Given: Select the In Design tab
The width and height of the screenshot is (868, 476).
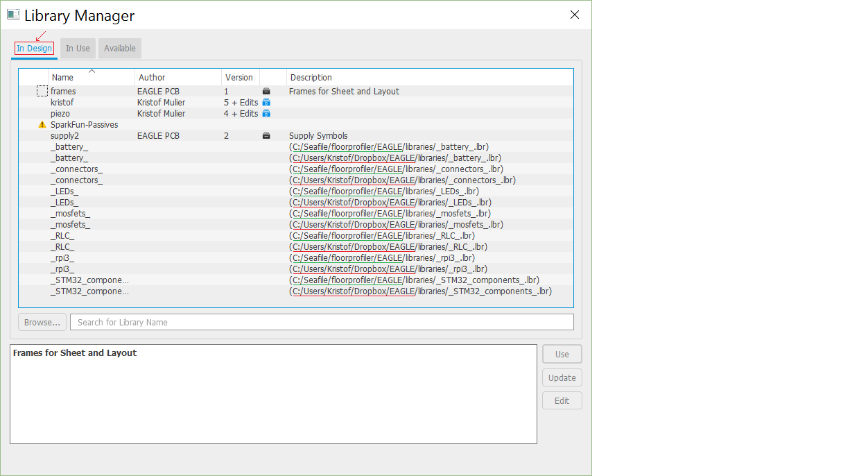Looking at the screenshot, I should coord(34,48).
